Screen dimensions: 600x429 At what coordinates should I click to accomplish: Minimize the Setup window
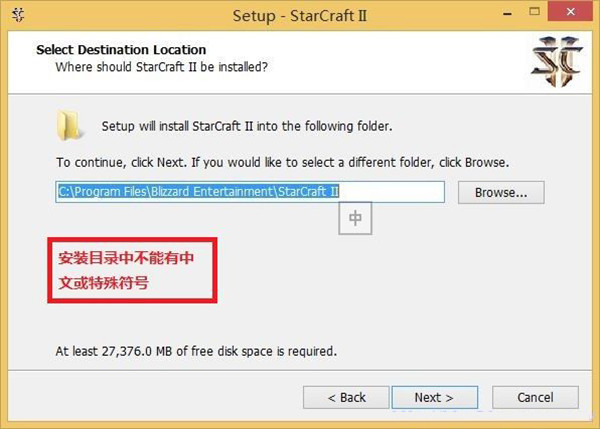(x=508, y=14)
